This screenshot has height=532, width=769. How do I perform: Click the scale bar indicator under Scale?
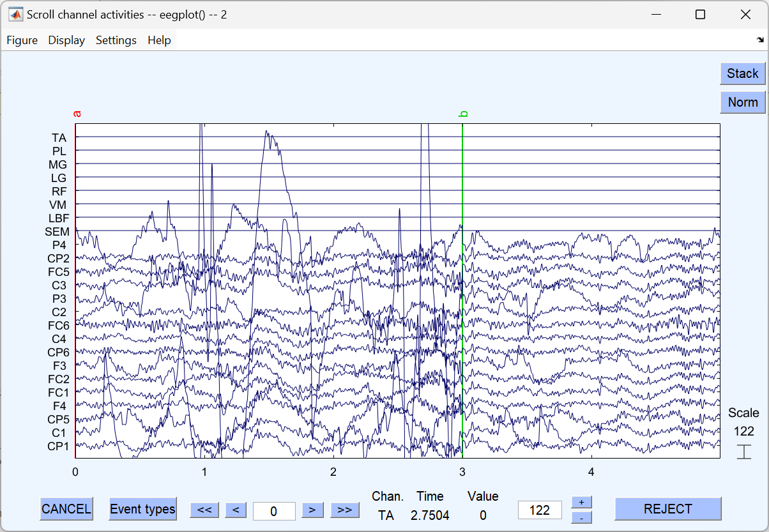click(x=743, y=452)
